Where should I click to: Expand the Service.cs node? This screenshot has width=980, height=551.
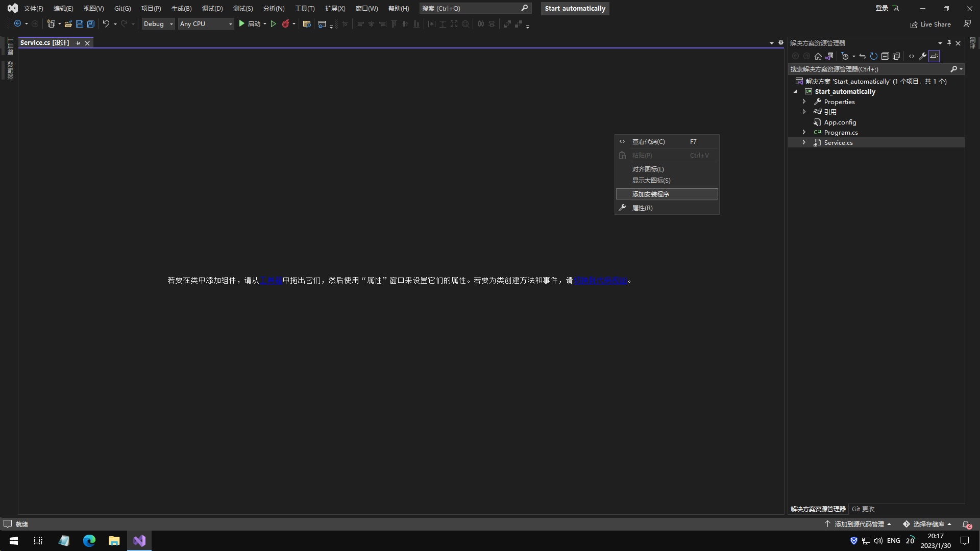[x=804, y=142]
